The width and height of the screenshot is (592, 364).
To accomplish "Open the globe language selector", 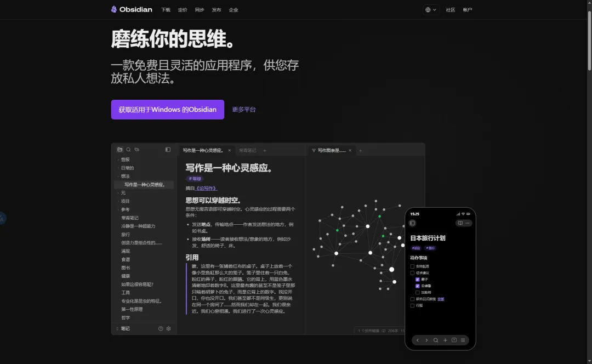I will (x=430, y=10).
